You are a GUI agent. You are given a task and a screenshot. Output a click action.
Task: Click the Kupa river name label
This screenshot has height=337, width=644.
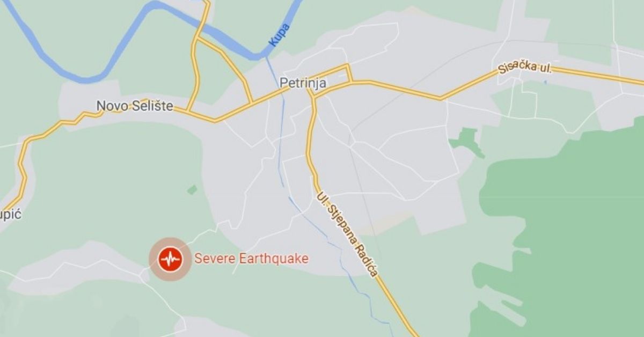click(279, 34)
